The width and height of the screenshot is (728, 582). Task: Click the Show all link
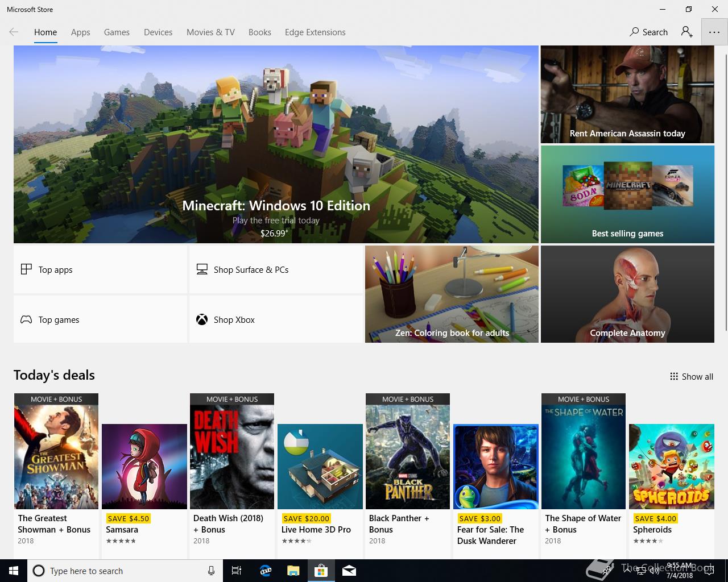pos(692,376)
